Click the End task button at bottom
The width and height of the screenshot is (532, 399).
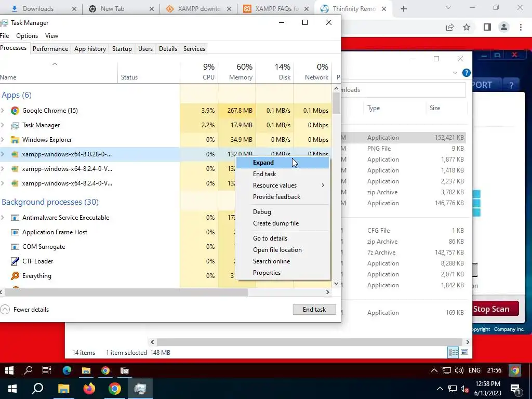pos(314,310)
